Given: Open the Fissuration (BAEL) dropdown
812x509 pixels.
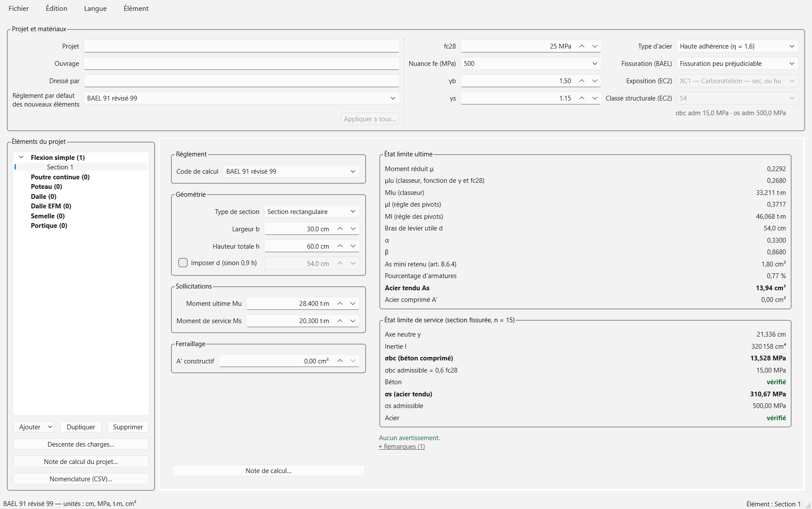Looking at the screenshot, I should coord(737,64).
